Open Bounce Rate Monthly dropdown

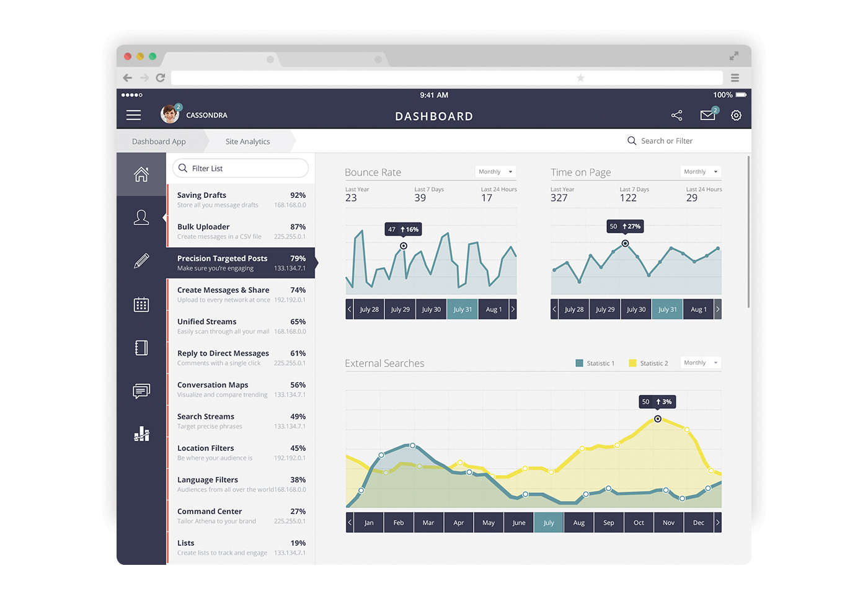(495, 172)
